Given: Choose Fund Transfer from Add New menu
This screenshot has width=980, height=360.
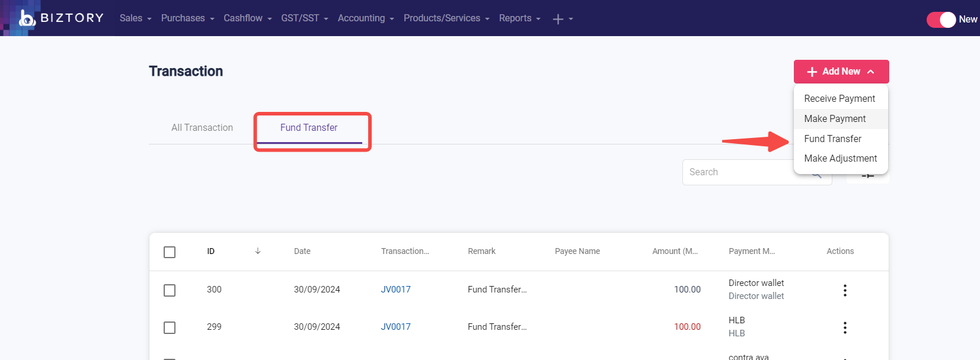Looking at the screenshot, I should [841, 139].
